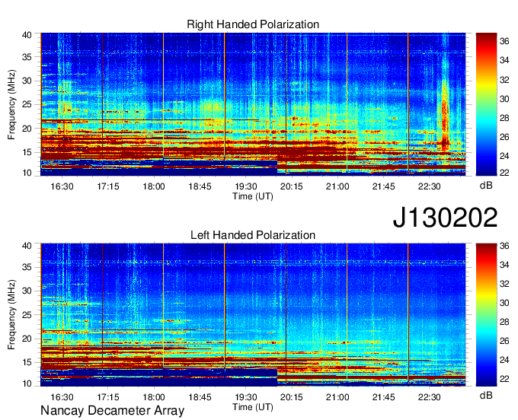The width and height of the screenshot is (518, 420).
Task: Click the 21:00 time tick of Right Handed plot
Action: tap(337, 186)
